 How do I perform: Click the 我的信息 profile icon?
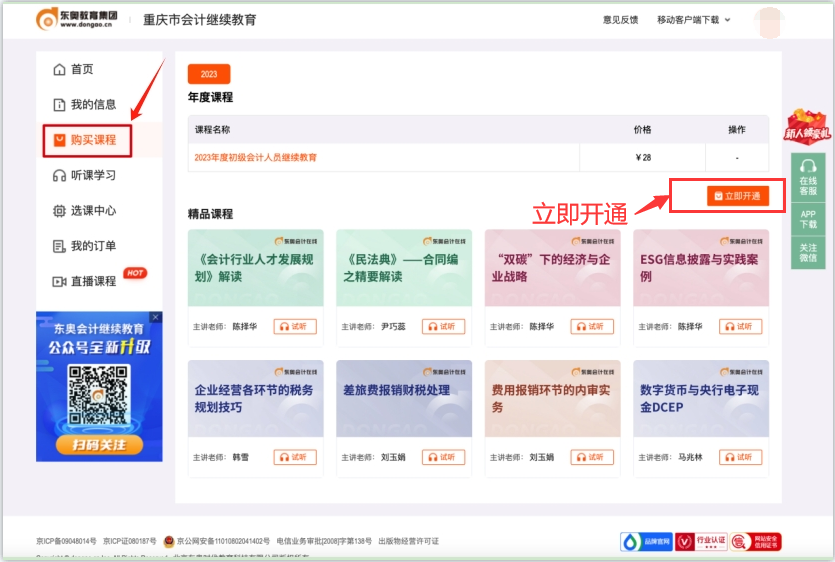tap(59, 105)
